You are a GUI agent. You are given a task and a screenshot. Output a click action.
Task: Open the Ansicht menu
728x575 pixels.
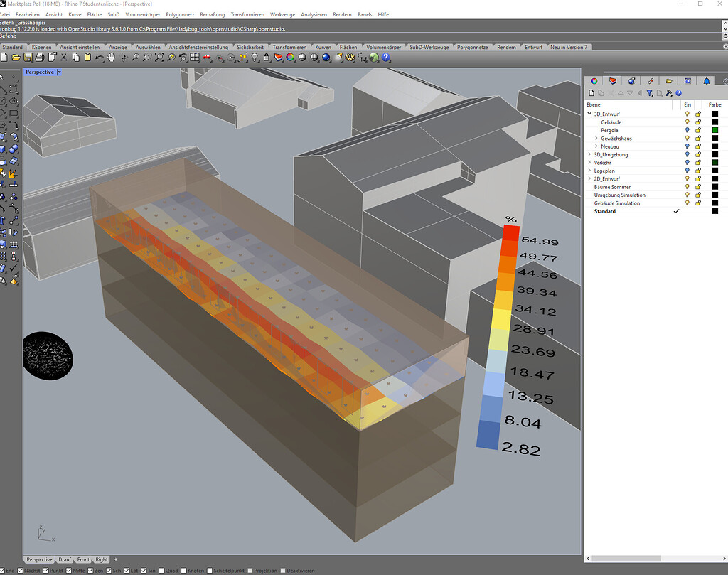click(x=54, y=14)
